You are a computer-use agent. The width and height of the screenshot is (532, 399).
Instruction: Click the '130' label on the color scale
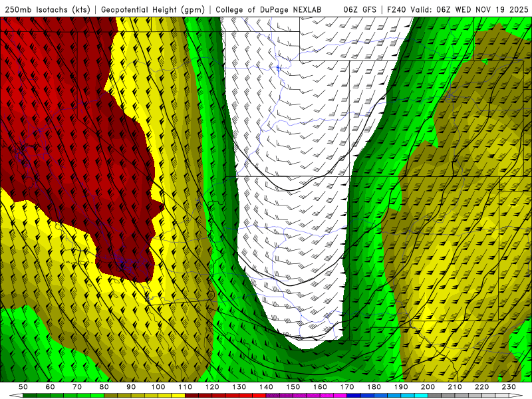tap(239, 387)
